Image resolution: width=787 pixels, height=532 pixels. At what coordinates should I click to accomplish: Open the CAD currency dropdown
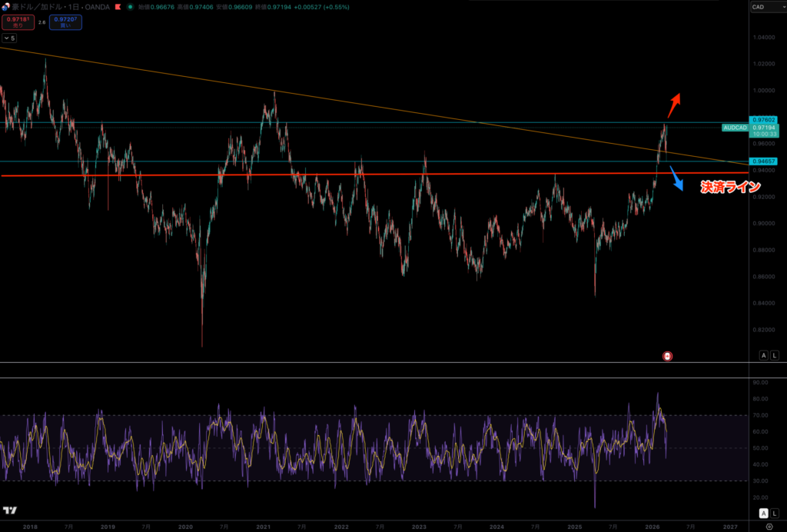pyautogui.click(x=763, y=7)
